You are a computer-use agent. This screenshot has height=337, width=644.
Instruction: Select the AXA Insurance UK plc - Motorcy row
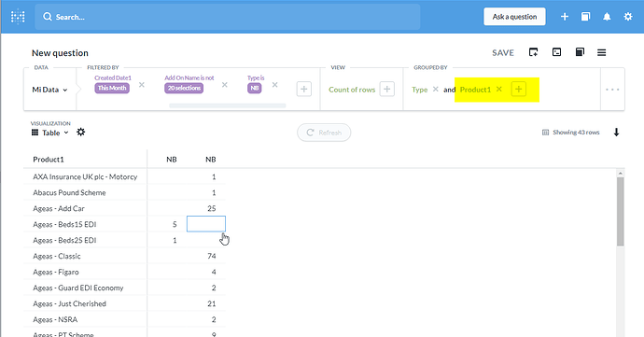[x=124, y=176]
